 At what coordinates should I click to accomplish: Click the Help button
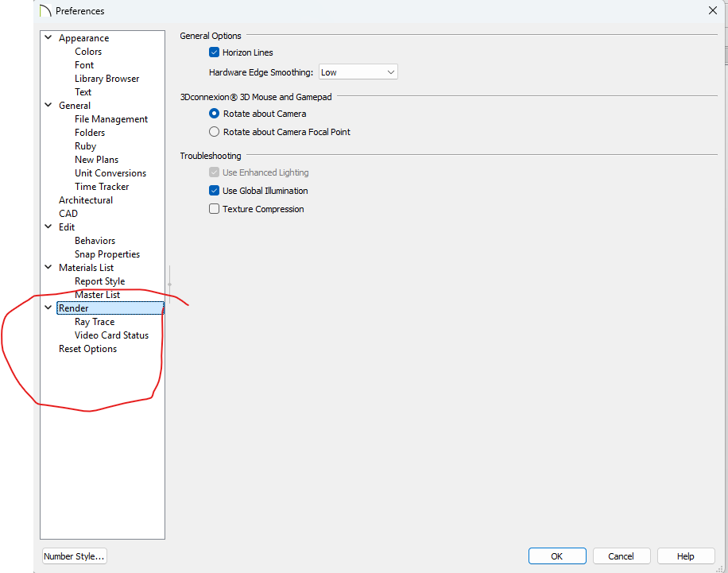pyautogui.click(x=685, y=556)
